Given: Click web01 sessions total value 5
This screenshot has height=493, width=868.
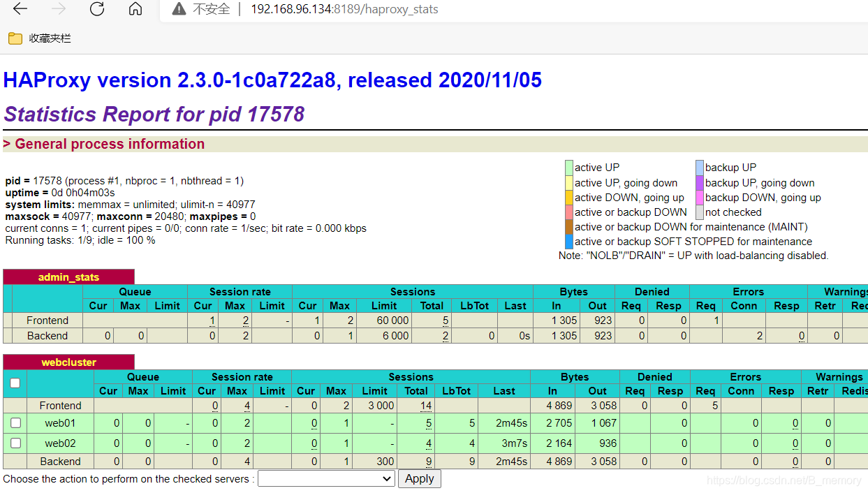Looking at the screenshot, I should [x=429, y=423].
